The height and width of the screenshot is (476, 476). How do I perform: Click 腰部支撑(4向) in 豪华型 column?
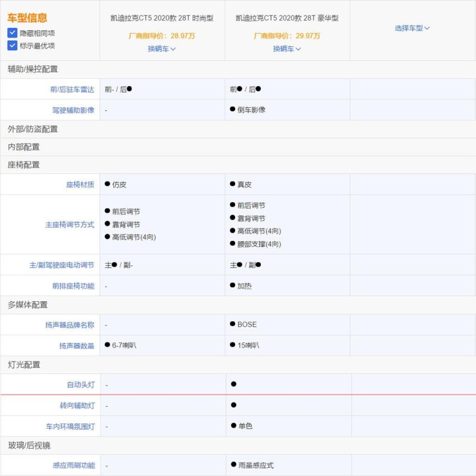[x=256, y=244]
